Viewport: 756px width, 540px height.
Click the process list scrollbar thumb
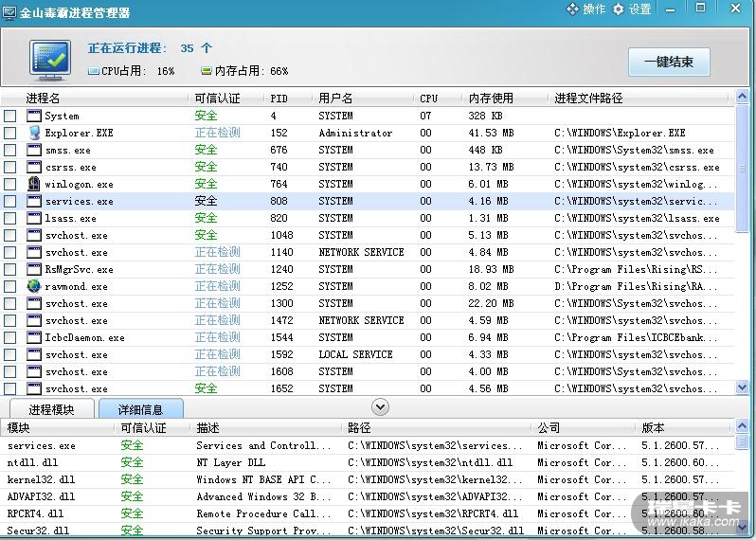pyautogui.click(x=742, y=169)
